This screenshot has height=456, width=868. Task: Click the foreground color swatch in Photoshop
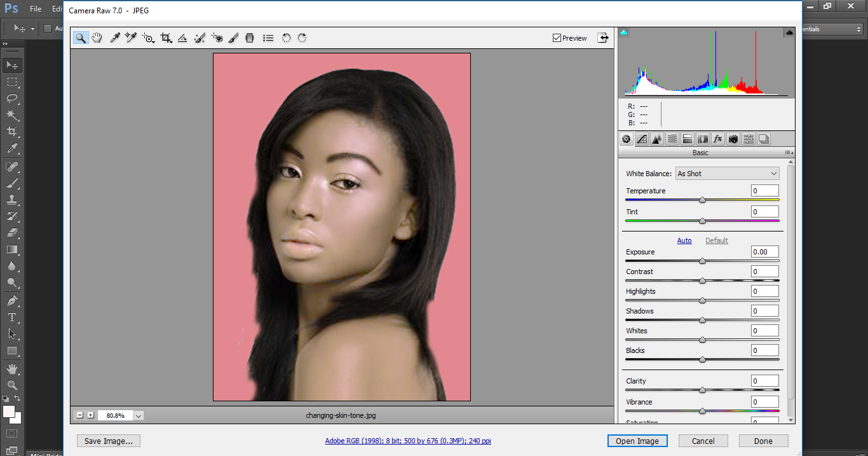(9, 411)
